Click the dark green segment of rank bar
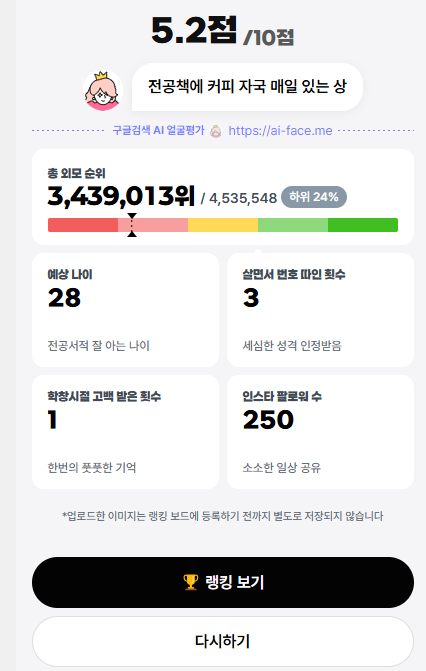This screenshot has height=671, width=426. 363,225
